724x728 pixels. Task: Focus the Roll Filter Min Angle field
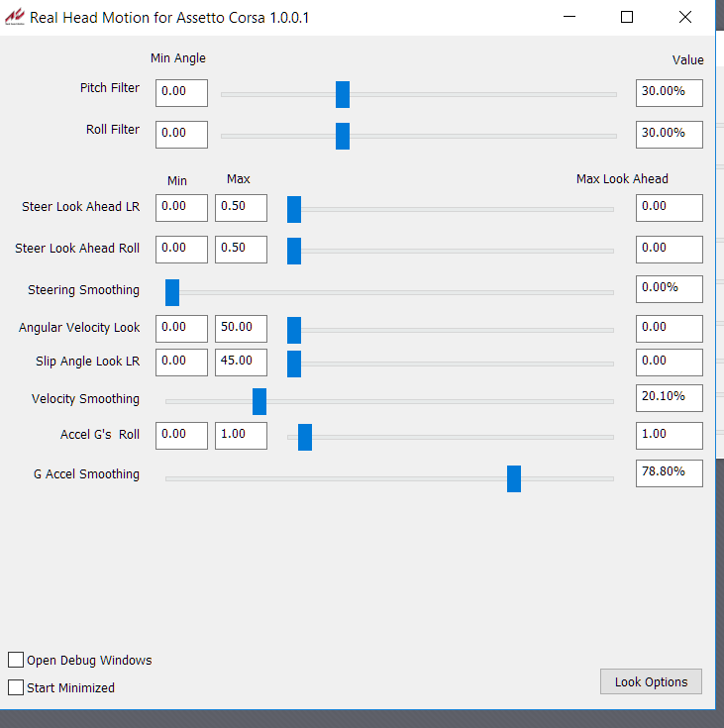click(181, 135)
